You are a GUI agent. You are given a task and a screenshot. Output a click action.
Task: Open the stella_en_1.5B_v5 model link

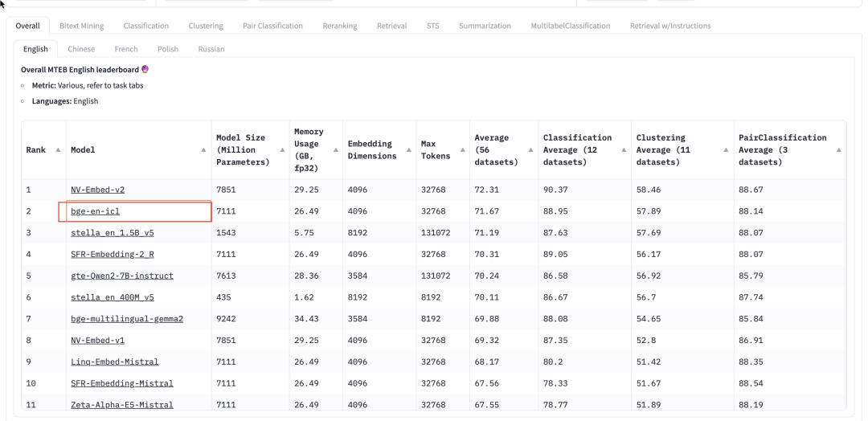[111, 233]
